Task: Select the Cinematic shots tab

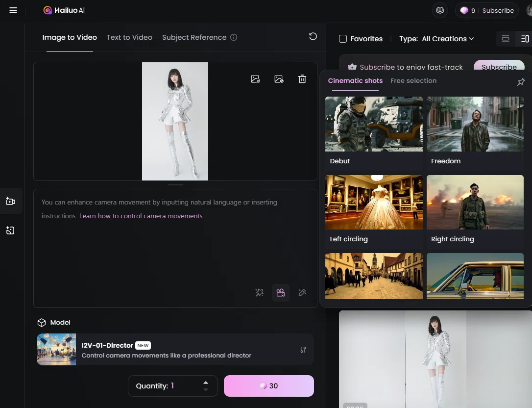Action: coord(355,80)
